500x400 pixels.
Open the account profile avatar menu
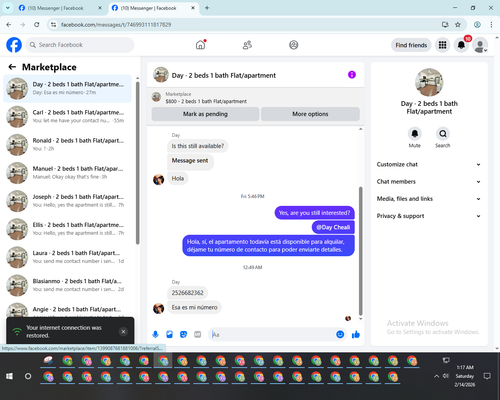480,45
